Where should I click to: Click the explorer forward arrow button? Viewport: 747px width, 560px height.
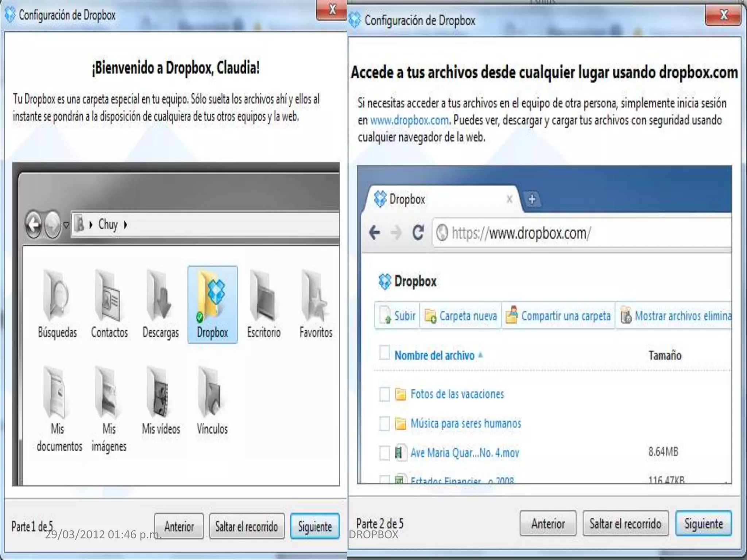(x=53, y=225)
